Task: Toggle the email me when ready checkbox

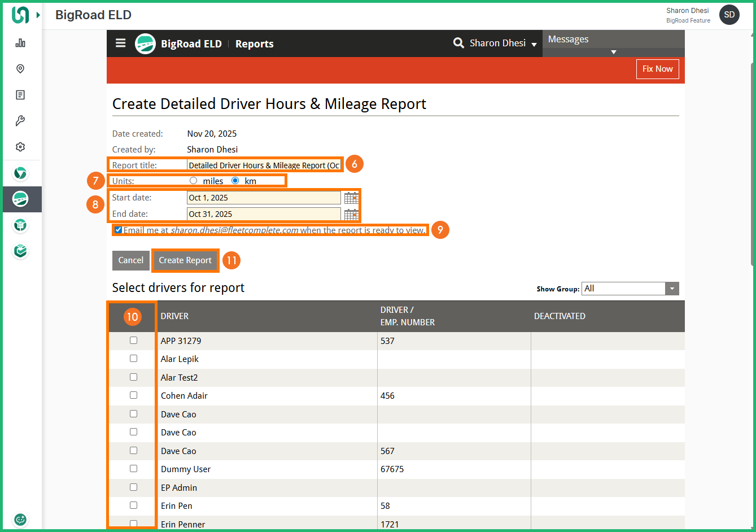Action: 119,230
